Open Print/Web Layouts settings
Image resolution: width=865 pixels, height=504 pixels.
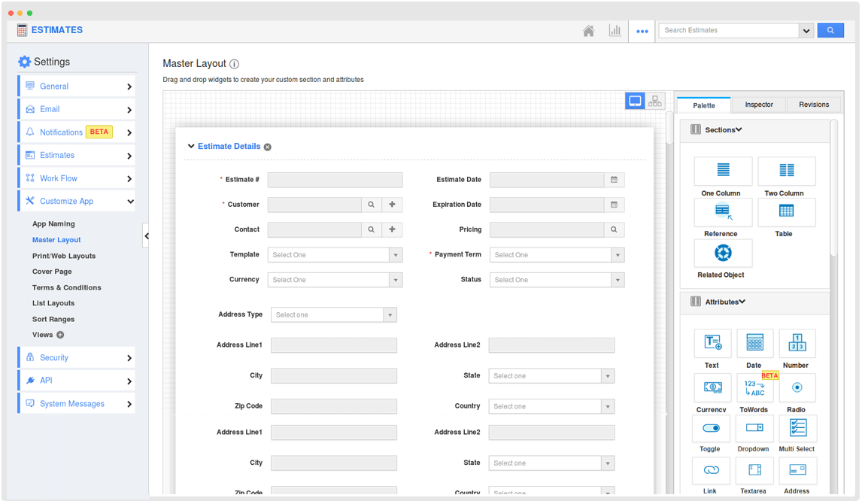point(64,256)
